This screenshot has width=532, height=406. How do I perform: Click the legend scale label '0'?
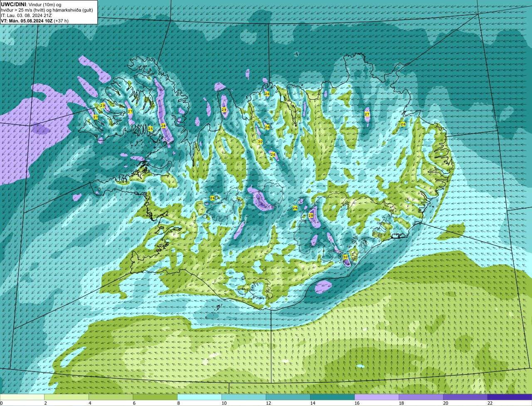tap(2, 403)
